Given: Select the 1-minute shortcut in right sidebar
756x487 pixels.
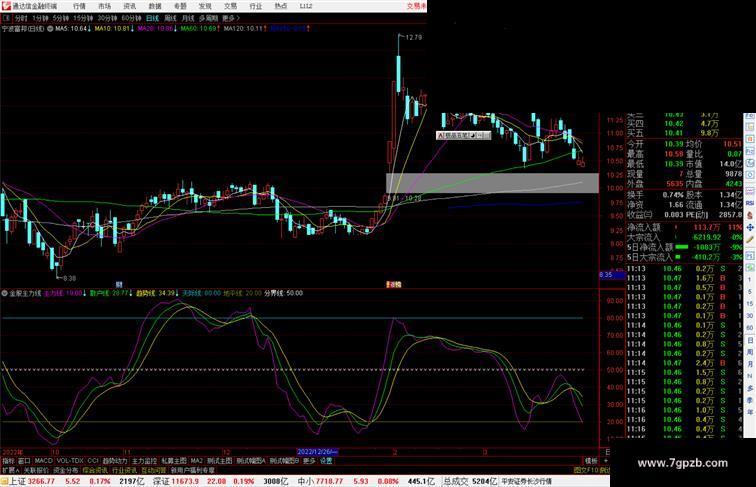Looking at the screenshot, I should click(x=750, y=279).
